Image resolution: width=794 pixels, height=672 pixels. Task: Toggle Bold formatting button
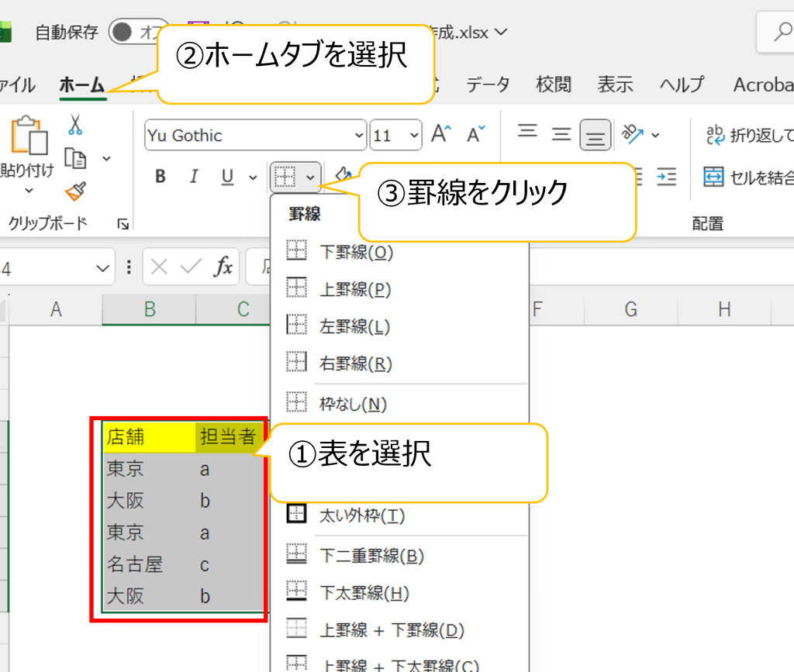[x=161, y=177]
